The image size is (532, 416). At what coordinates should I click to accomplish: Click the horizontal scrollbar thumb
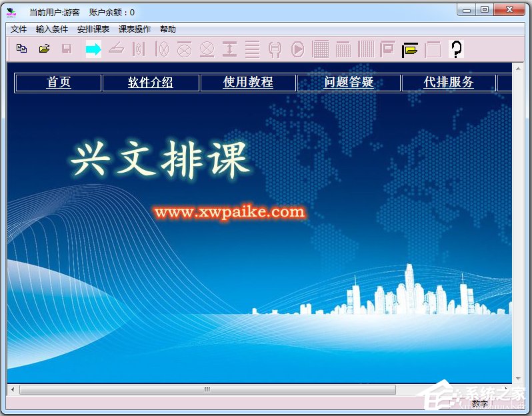pos(207,389)
